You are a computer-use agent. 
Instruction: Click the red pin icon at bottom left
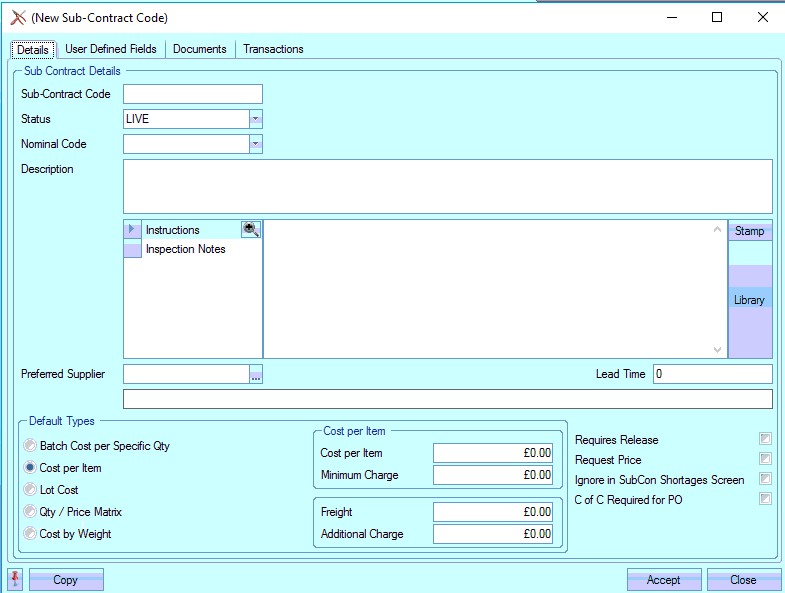tap(15, 579)
